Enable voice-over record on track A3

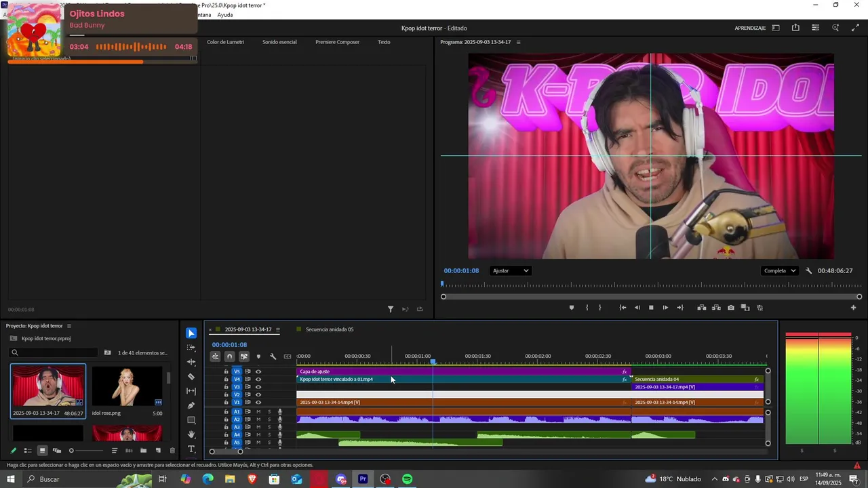click(280, 428)
